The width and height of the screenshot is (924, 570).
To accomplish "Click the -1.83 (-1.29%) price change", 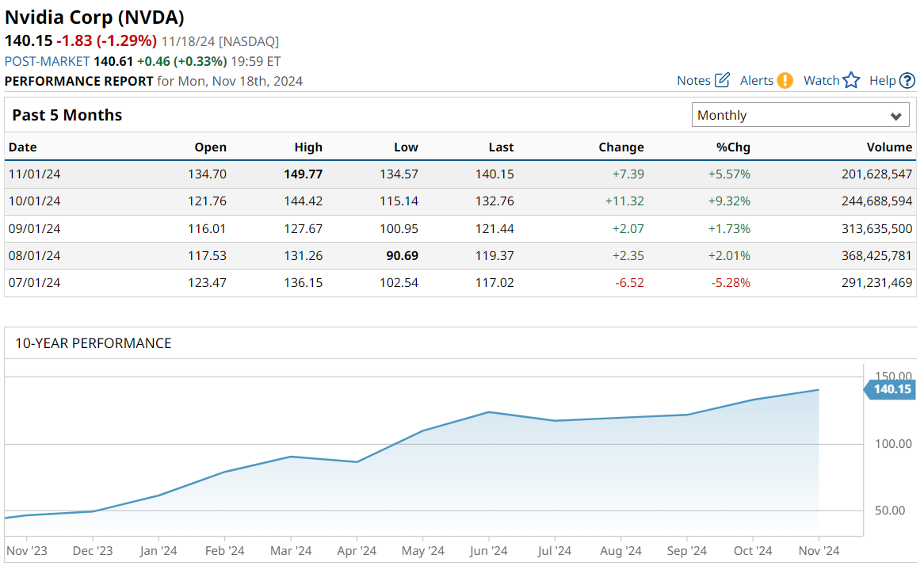I will (x=107, y=40).
